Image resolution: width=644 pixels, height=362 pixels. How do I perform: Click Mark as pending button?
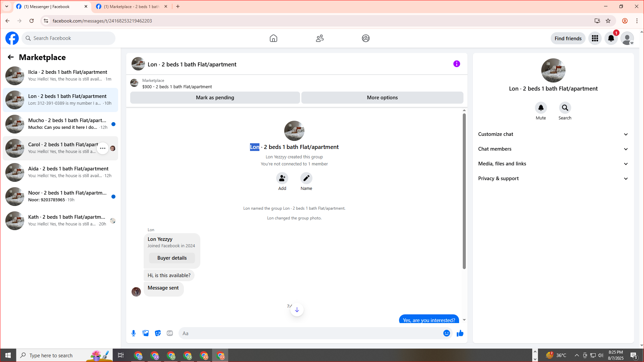pos(215,98)
